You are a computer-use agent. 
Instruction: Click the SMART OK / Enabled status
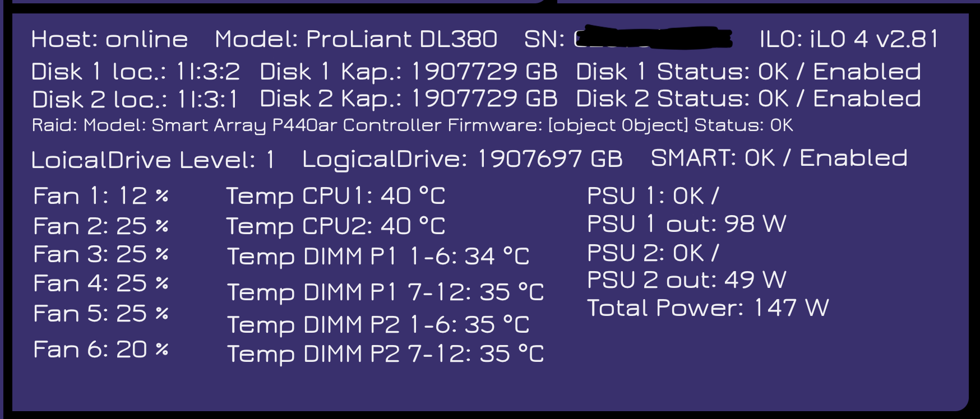779,159
